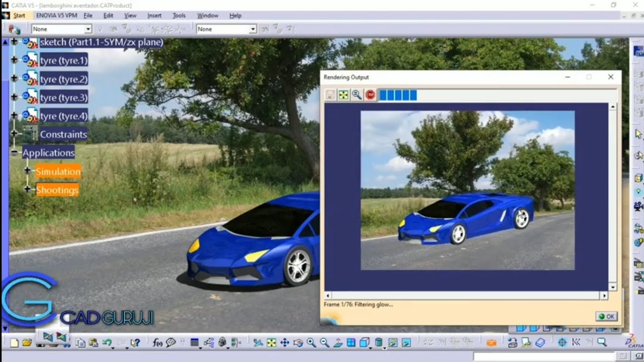Click the Multi-View blue grid icon
Image resolution: width=644 pixels, height=362 pixels.
pos(351,343)
